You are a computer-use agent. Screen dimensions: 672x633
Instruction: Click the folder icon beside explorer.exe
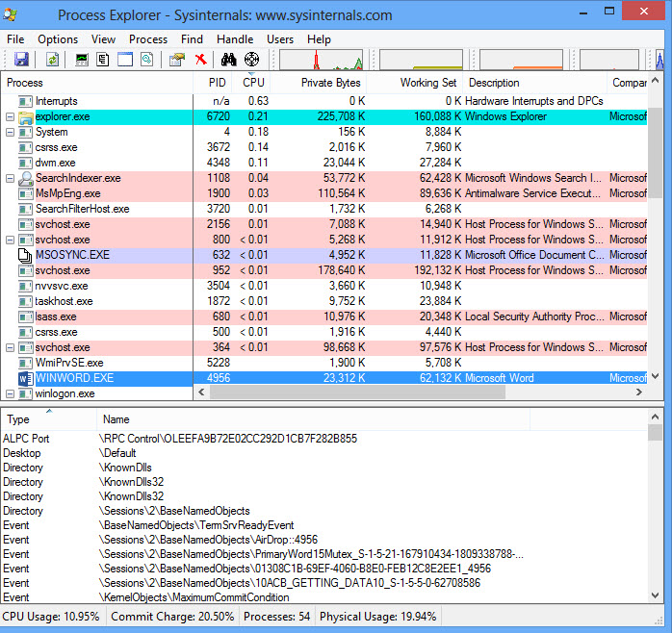tap(26, 116)
